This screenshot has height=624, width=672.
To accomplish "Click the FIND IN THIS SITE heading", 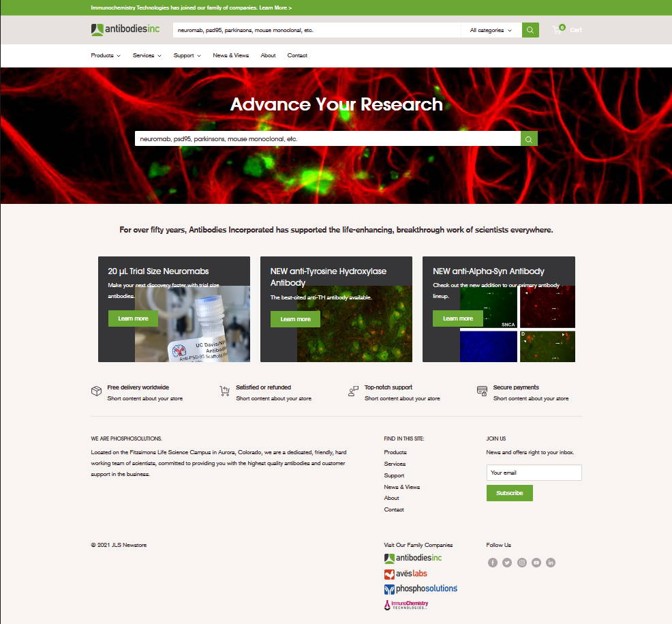I will coord(404,439).
